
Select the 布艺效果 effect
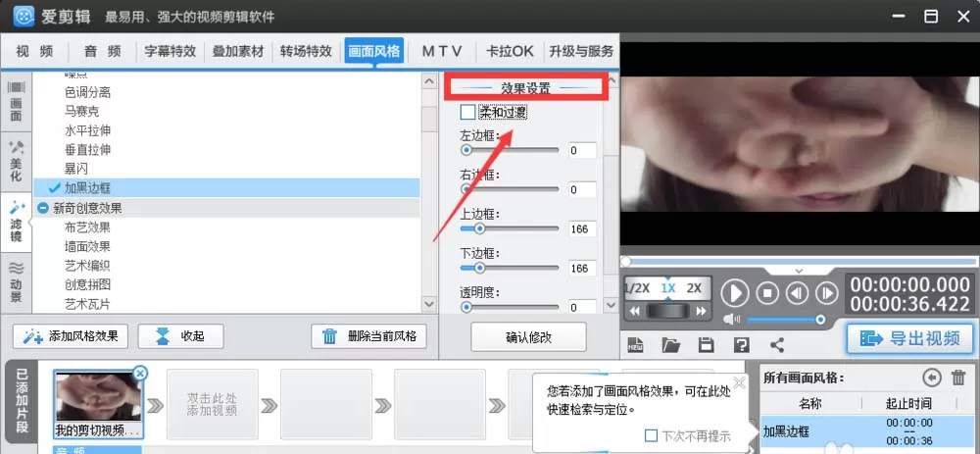tap(87, 227)
